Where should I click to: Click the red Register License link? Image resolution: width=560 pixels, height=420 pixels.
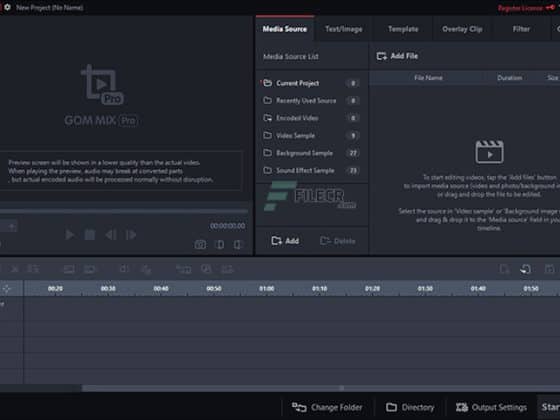point(525,8)
